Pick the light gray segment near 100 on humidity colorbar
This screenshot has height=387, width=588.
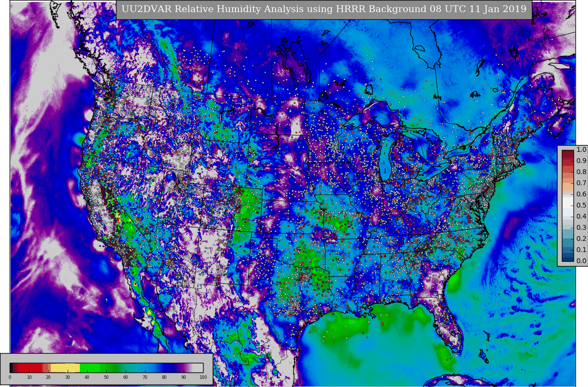pyautogui.click(x=198, y=368)
